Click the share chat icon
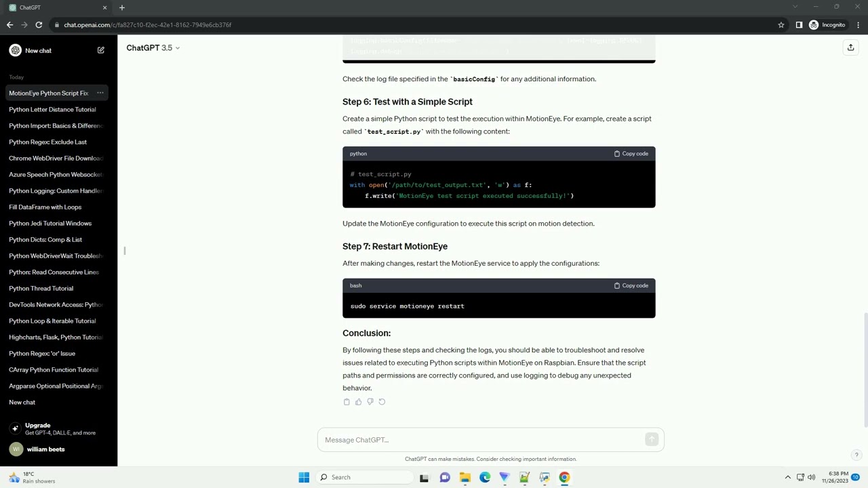Screen dimensions: 868x488 850,47
